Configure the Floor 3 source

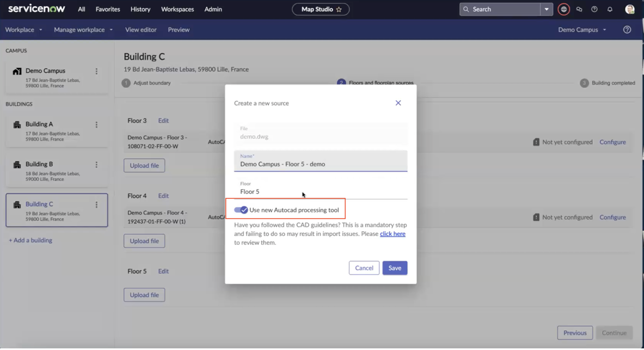(x=613, y=142)
